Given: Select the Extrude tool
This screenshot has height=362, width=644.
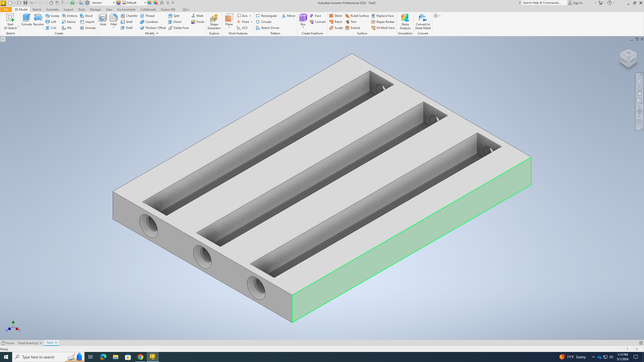Looking at the screenshot, I should pos(26,20).
